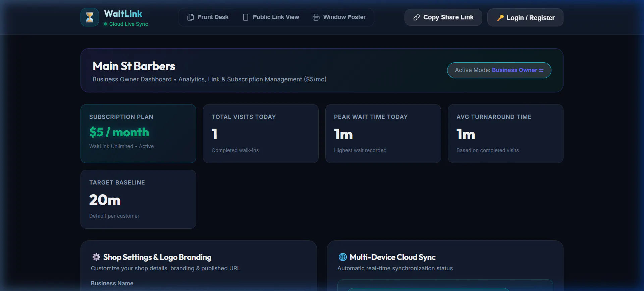Toggle Active Mode Business Owner switcher

point(499,70)
